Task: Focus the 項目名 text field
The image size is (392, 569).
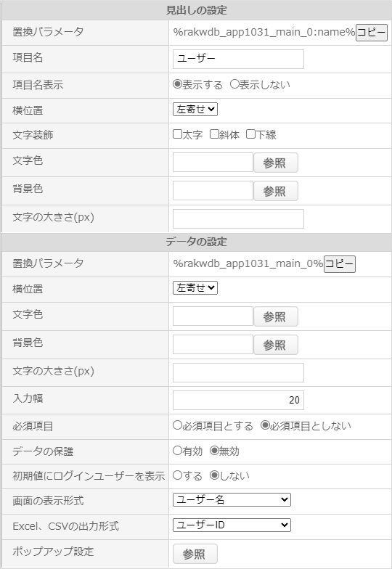Action: [x=238, y=60]
